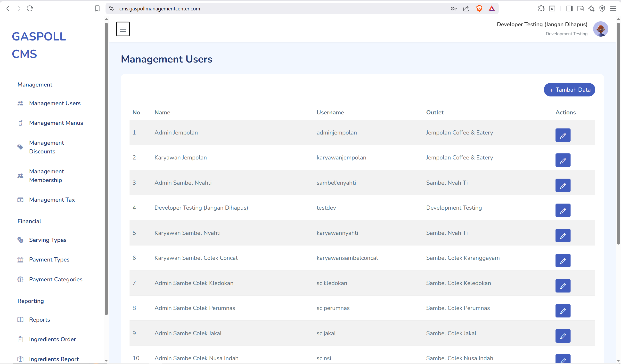The image size is (621, 364).
Task: Click the Management Menus icon
Action: [20, 123]
